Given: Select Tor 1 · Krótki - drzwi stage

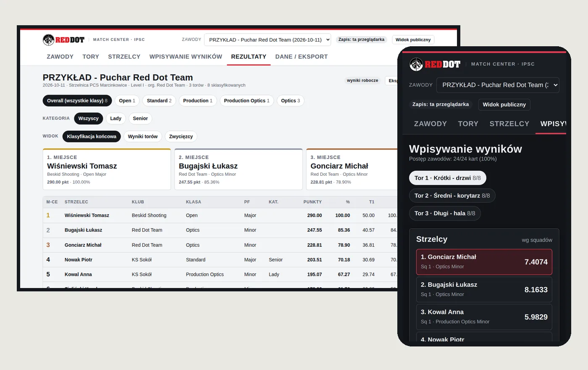Looking at the screenshot, I should pyautogui.click(x=448, y=178).
